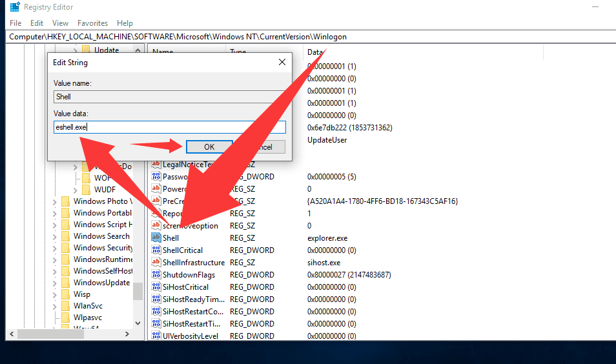The width and height of the screenshot is (616, 364).
Task: Select the Update tree item at top
Action: point(107,50)
